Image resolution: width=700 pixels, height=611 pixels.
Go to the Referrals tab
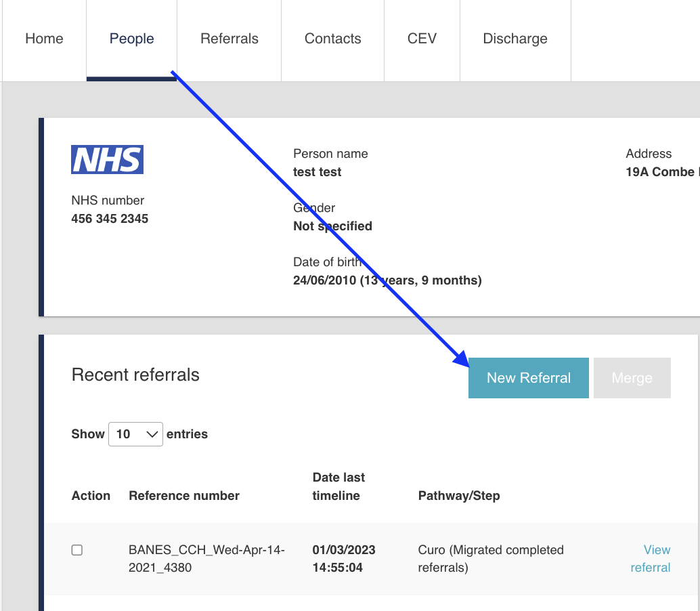[x=229, y=39]
